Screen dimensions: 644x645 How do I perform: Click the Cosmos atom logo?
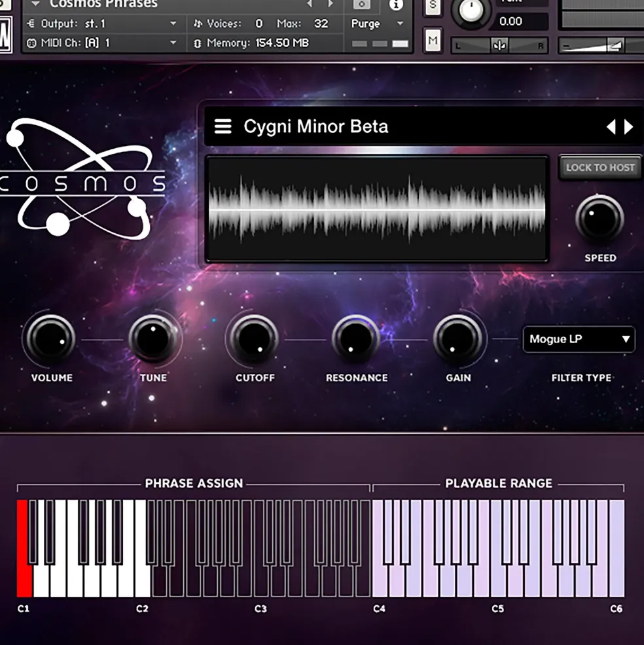click(82, 179)
